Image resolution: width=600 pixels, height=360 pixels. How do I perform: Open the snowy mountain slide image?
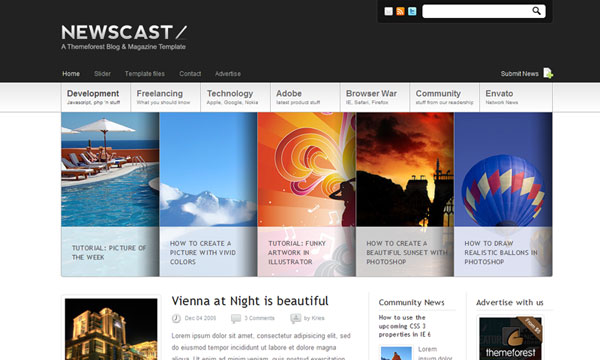pos(208,169)
